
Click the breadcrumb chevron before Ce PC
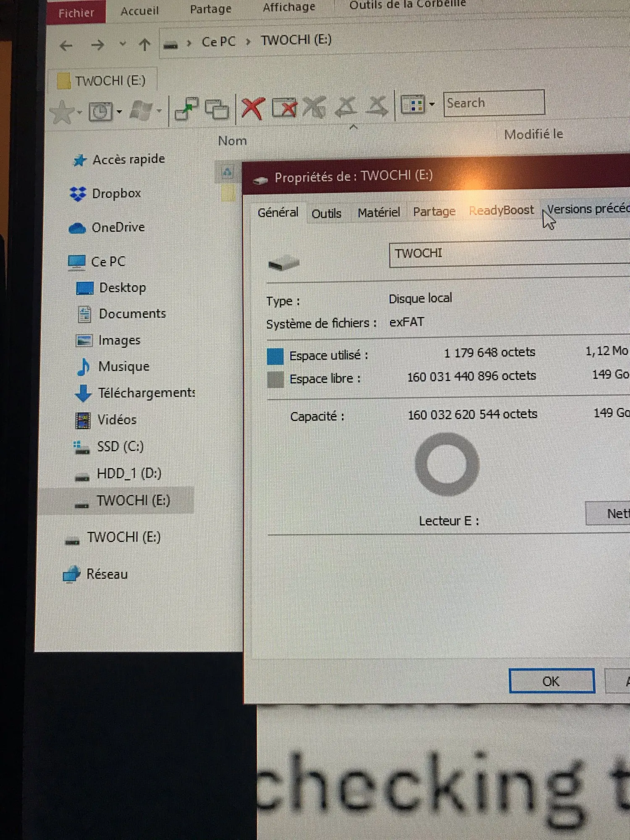[189, 43]
